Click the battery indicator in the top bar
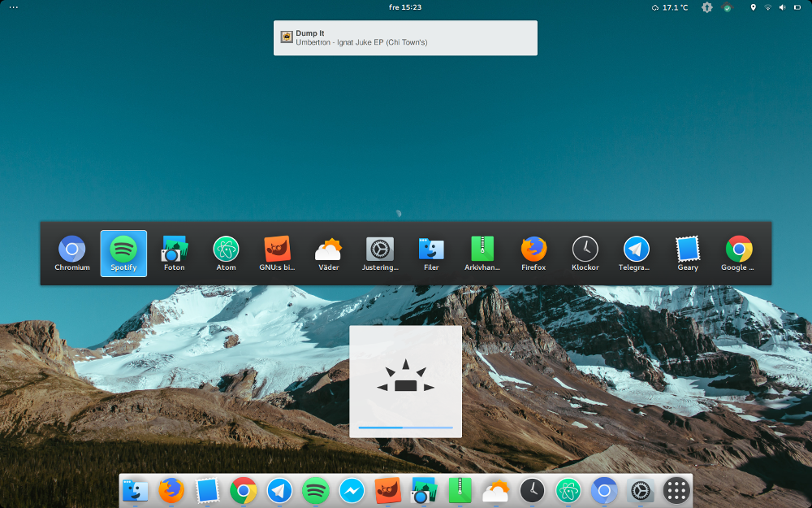Screen dimensions: 812x508 [797, 7]
